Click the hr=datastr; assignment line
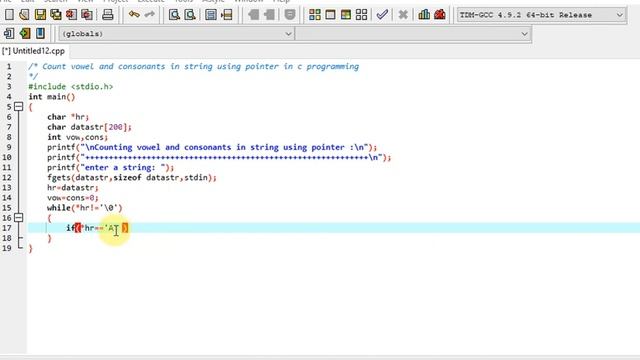The width and height of the screenshot is (640, 360). (x=73, y=188)
